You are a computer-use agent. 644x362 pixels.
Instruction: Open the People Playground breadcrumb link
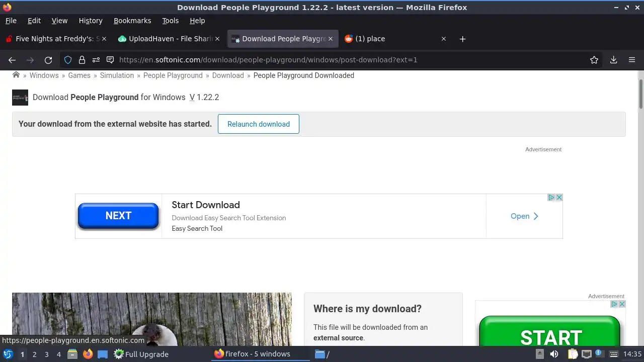point(173,75)
